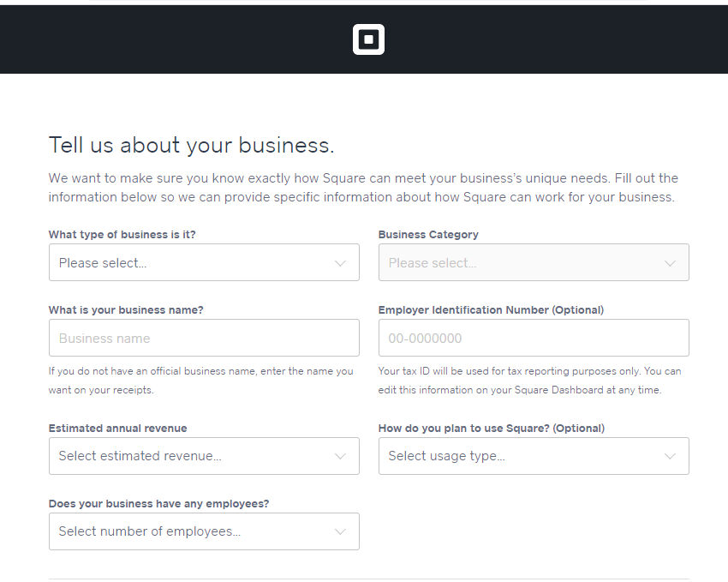Viewport: 728px width, 582px height.
Task: Open the Select usage type dropdown
Action: (x=534, y=456)
